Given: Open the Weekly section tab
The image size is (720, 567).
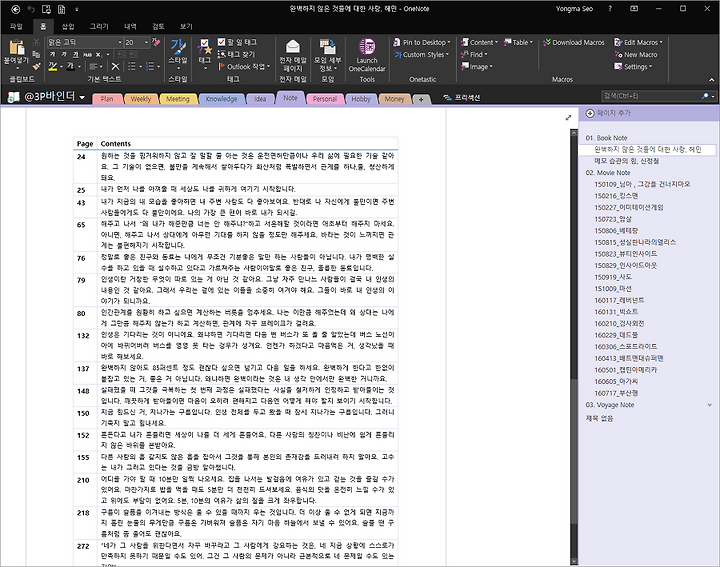Looking at the screenshot, I should (x=141, y=99).
